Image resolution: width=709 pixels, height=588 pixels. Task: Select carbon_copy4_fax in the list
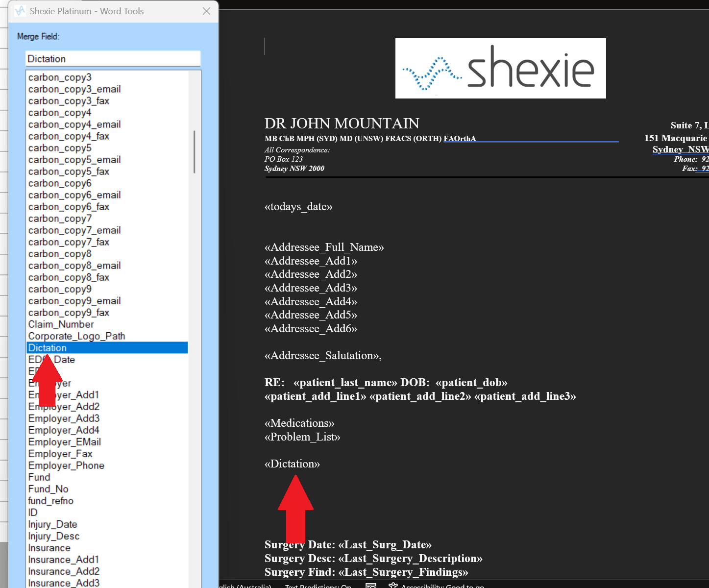[x=107, y=136]
